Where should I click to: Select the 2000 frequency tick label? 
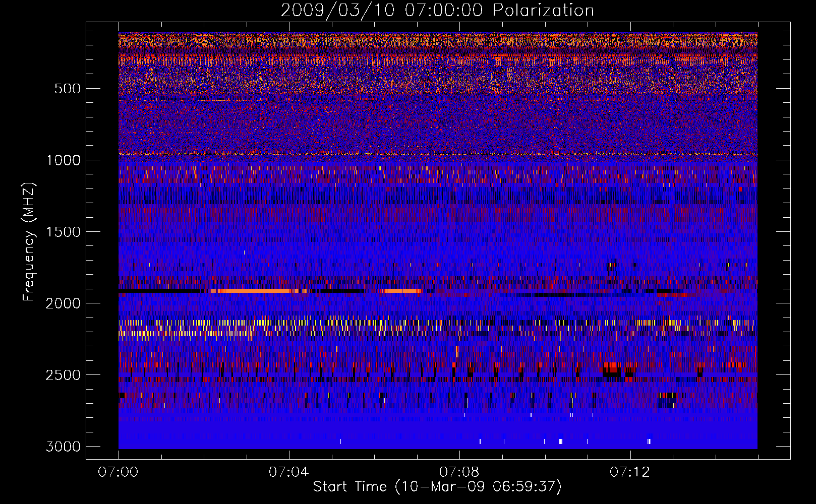coord(63,303)
